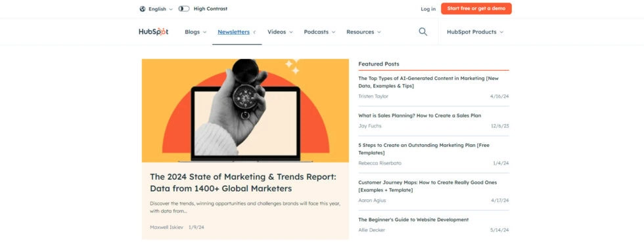644x242 pixels.
Task: Click the date 4/17/24
Action: pos(500,200)
